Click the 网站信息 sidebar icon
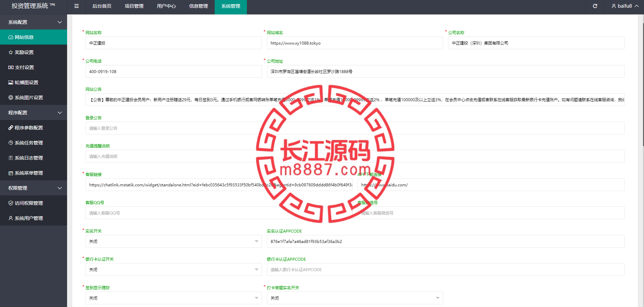Screen dimensions: 644x307 [x=11, y=37]
